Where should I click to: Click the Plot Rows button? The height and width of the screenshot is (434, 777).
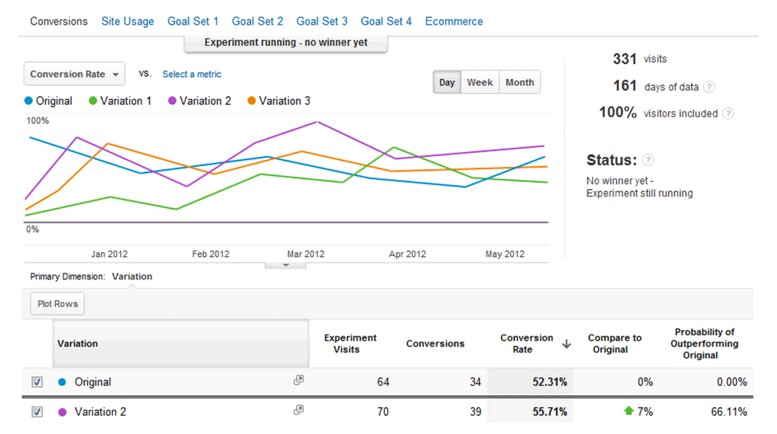pos(57,304)
